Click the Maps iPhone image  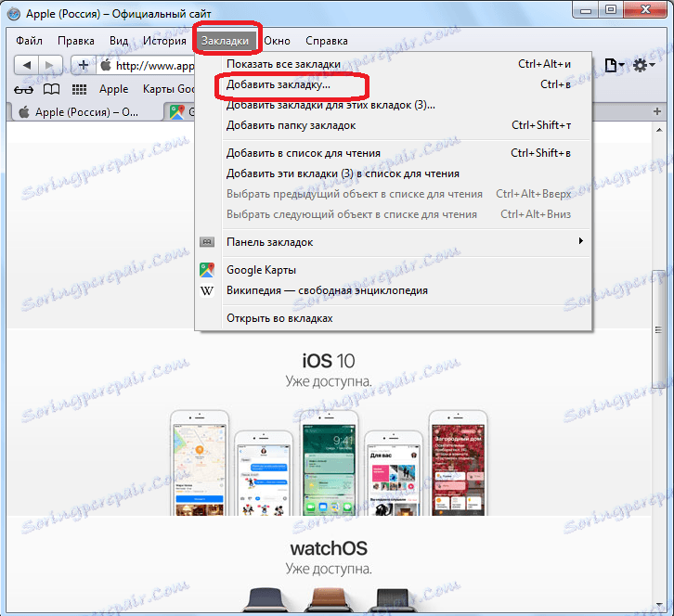[200, 463]
